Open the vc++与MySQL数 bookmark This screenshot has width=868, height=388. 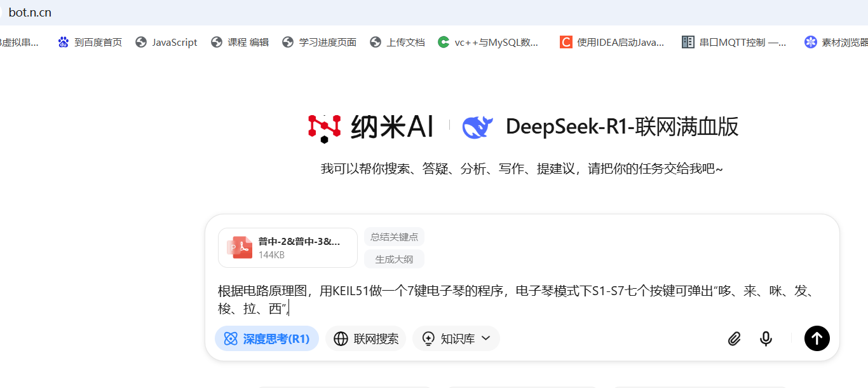(488, 43)
